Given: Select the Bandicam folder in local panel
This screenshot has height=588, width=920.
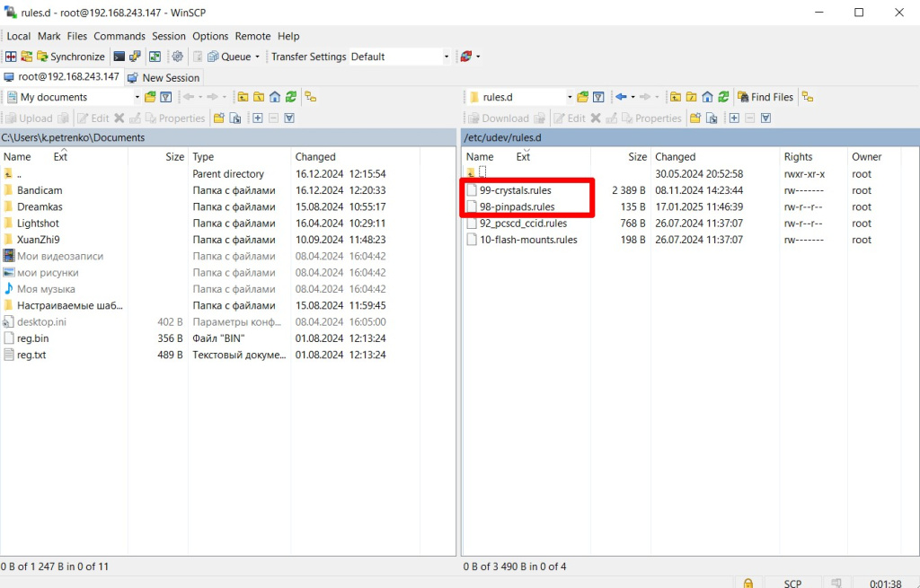Looking at the screenshot, I should [x=40, y=190].
